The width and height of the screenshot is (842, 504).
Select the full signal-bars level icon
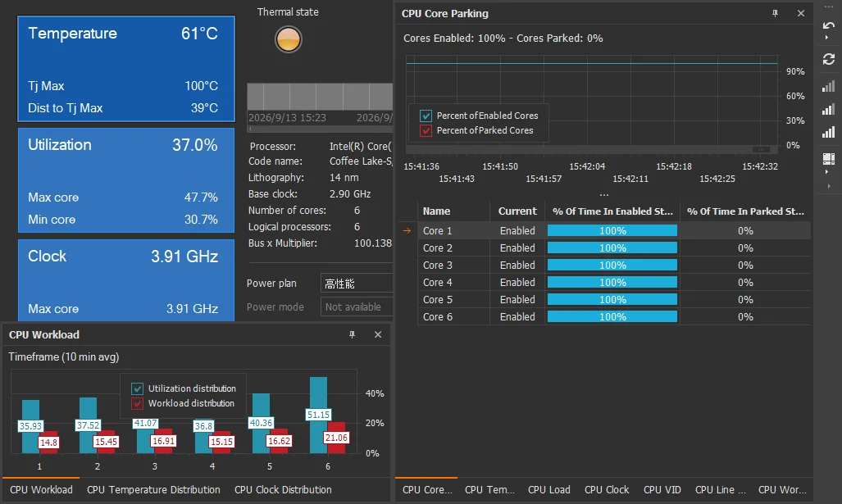pos(829,132)
